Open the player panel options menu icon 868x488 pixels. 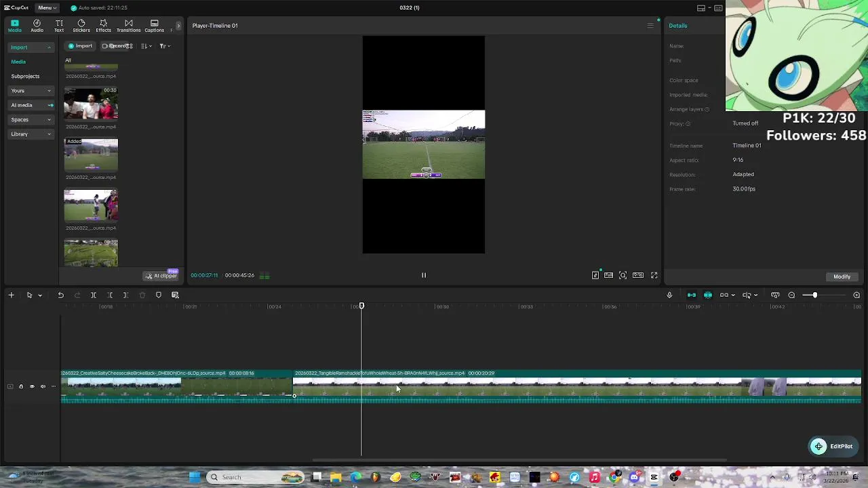tap(650, 26)
